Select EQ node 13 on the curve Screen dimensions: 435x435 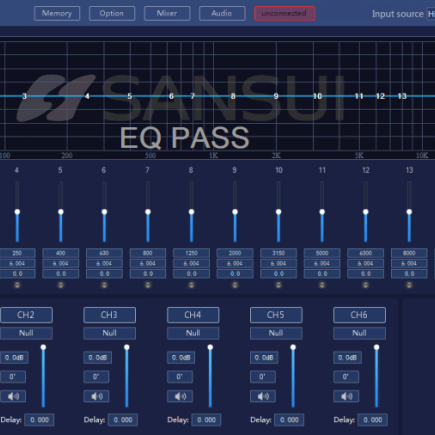(402, 96)
